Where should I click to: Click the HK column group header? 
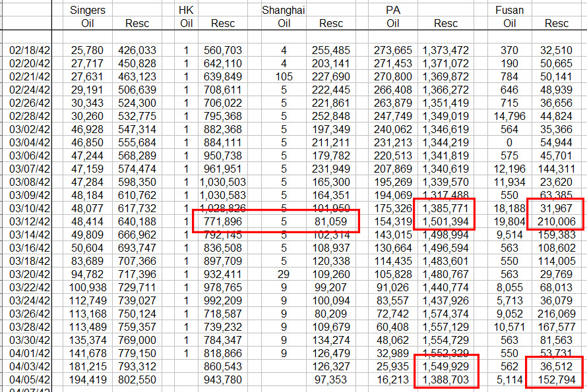pos(186,10)
